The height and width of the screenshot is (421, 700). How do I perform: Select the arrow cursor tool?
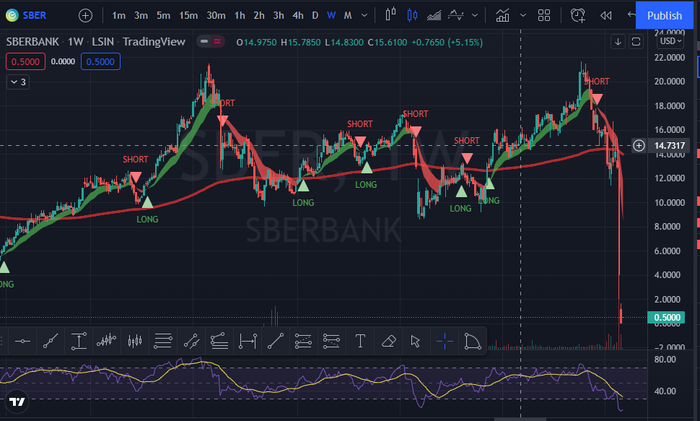point(415,342)
